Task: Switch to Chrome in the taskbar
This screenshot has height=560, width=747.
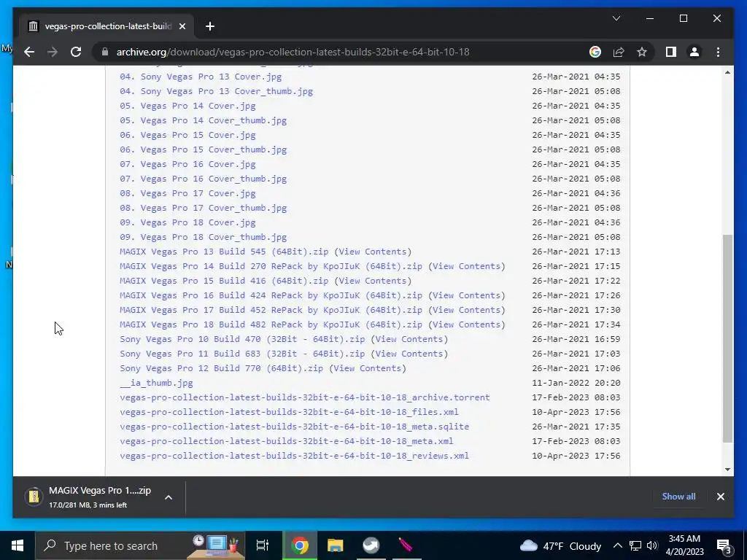Action: click(300, 545)
